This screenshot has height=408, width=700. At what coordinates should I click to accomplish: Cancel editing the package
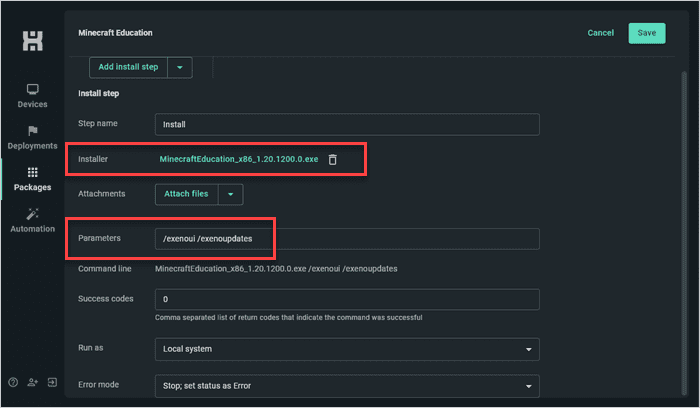point(600,33)
